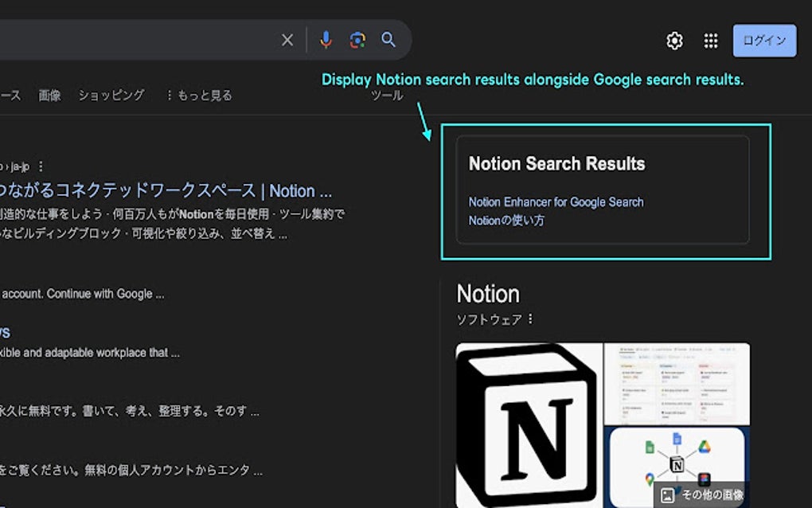This screenshot has height=508, width=812.
Task: Switch to the 画像 tab
Action: tap(51, 95)
